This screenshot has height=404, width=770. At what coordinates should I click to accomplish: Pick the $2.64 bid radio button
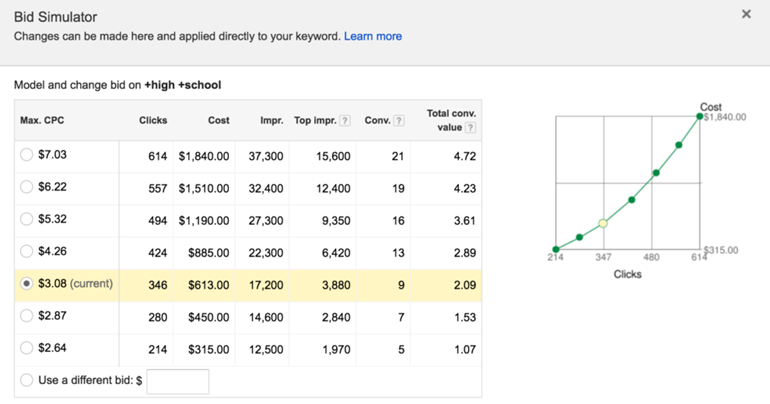click(27, 349)
